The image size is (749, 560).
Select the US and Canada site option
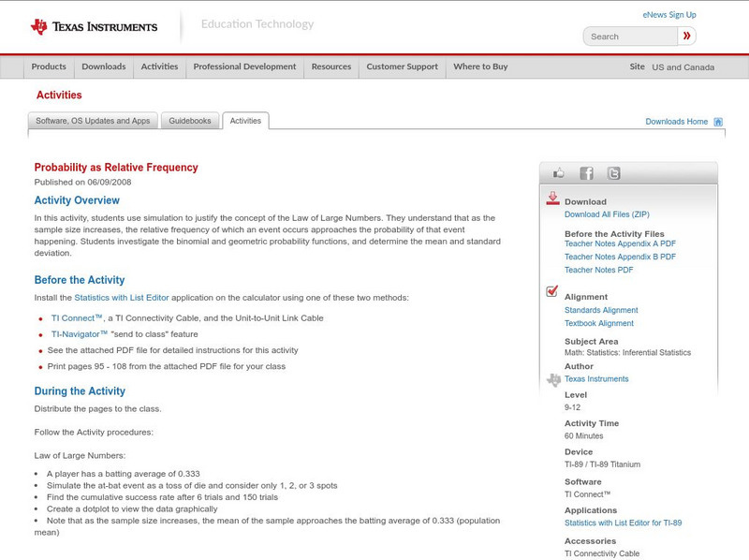pos(683,67)
